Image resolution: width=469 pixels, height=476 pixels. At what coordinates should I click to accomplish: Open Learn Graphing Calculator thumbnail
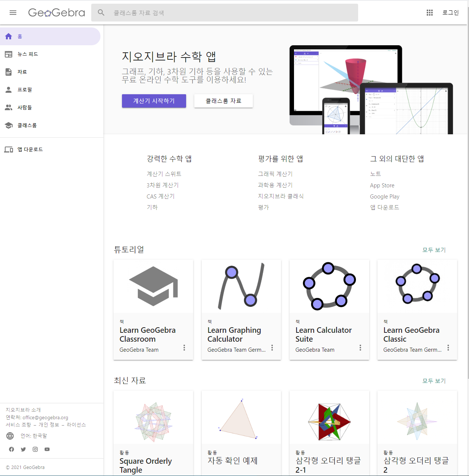pos(241,286)
